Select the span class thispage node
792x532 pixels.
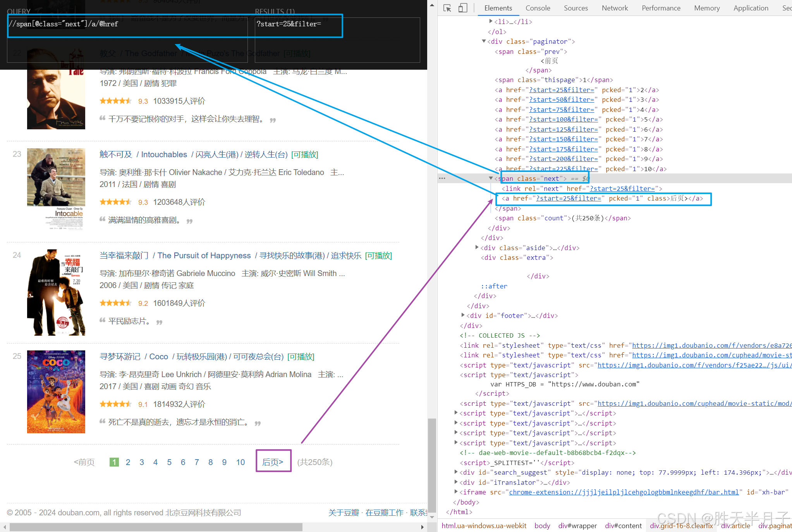click(x=554, y=80)
